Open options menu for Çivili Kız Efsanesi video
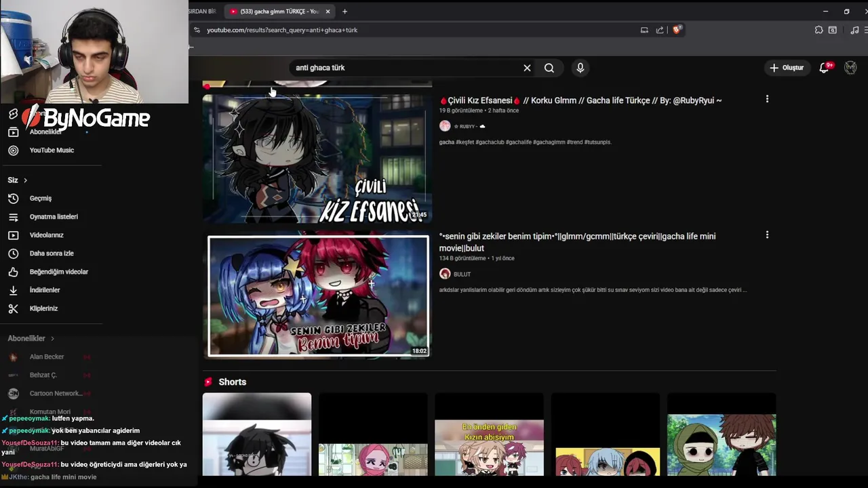 [767, 99]
